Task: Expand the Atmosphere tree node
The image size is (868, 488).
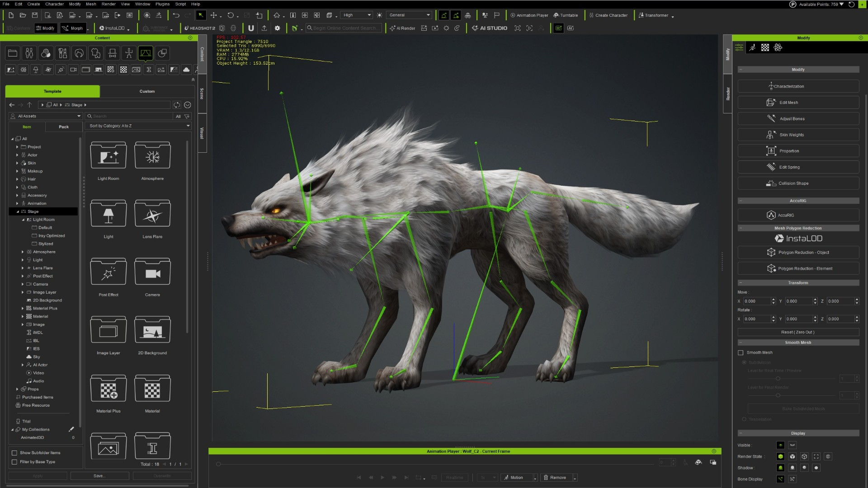Action: tap(23, 252)
